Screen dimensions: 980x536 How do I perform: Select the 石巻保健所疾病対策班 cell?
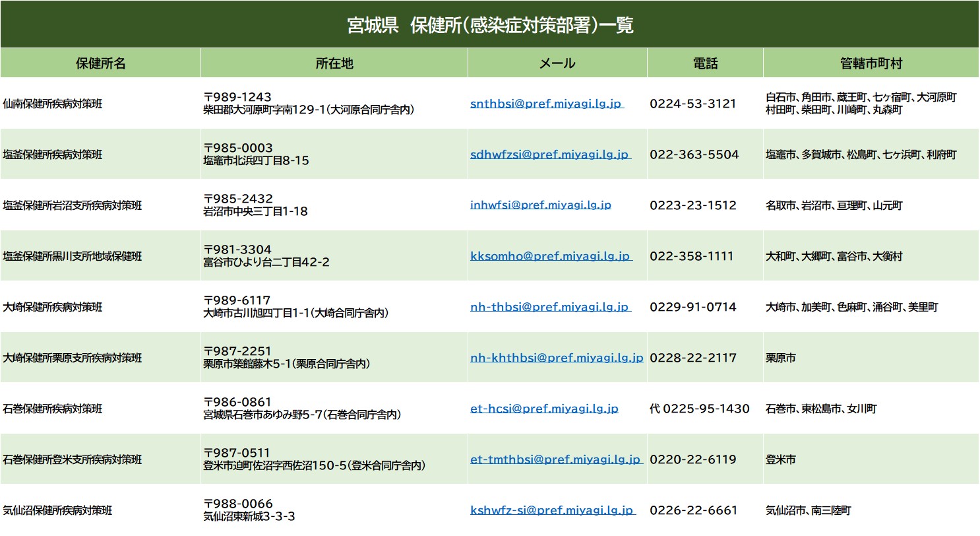point(100,409)
